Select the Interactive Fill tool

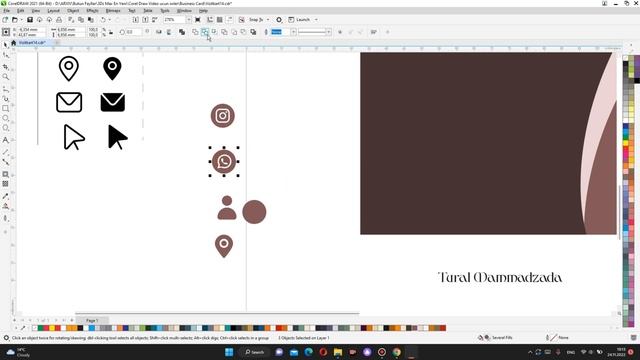[6, 206]
